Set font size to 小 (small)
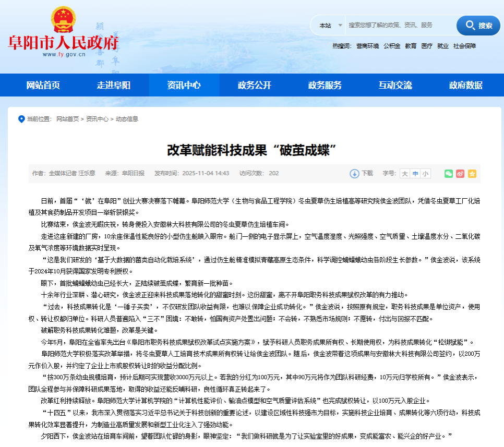Viewport: 504px width, 447px height. (426, 174)
